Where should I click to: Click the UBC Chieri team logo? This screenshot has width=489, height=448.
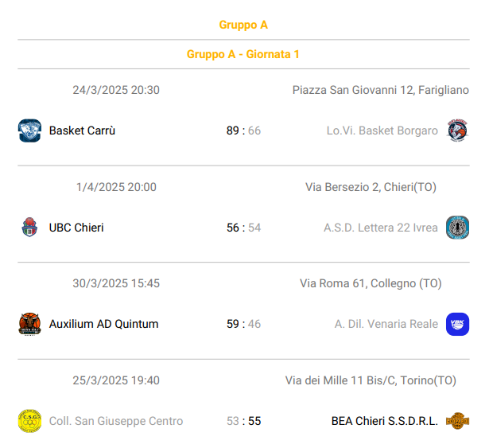tap(29, 228)
